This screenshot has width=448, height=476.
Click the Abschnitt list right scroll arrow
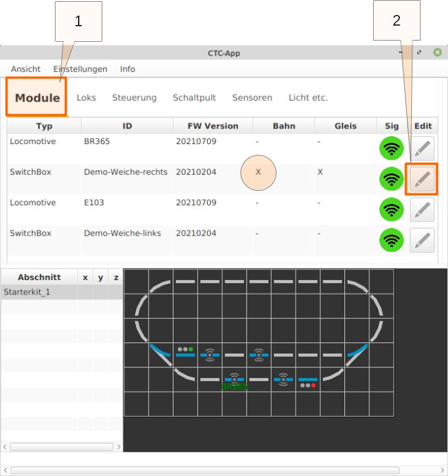pyautogui.click(x=119, y=447)
